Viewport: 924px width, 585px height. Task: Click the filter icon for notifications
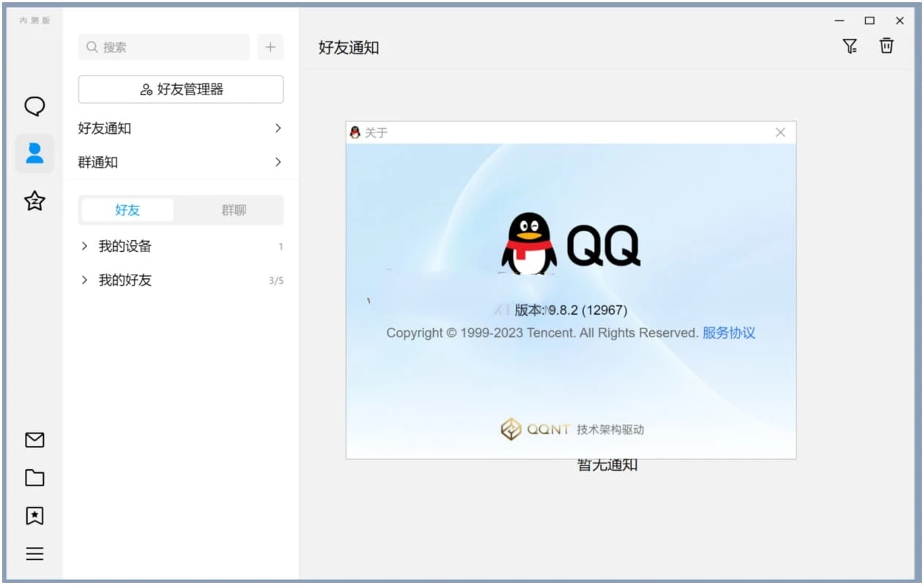850,45
